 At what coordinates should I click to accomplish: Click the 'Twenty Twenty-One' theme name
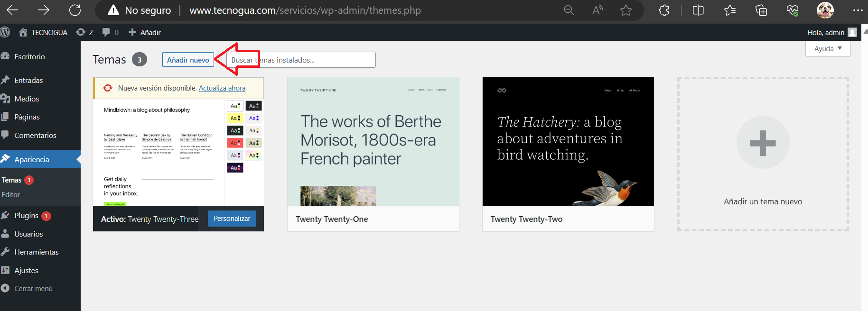point(332,219)
